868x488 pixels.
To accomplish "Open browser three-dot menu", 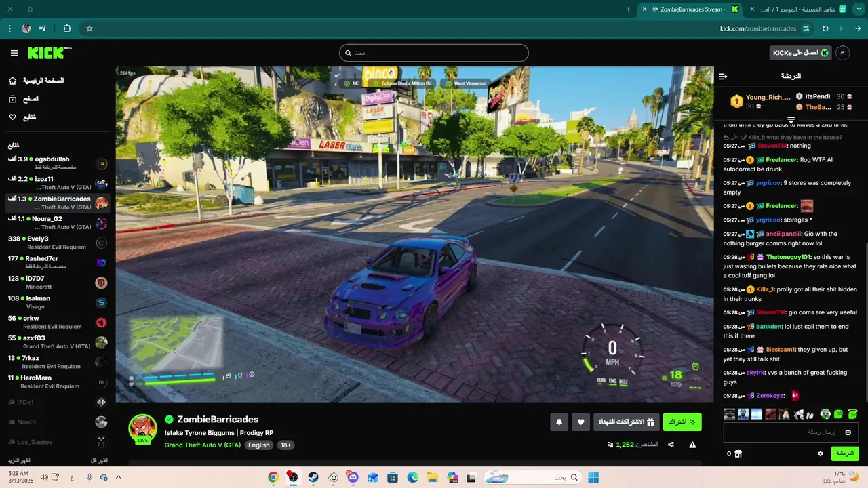I will tap(9, 28).
